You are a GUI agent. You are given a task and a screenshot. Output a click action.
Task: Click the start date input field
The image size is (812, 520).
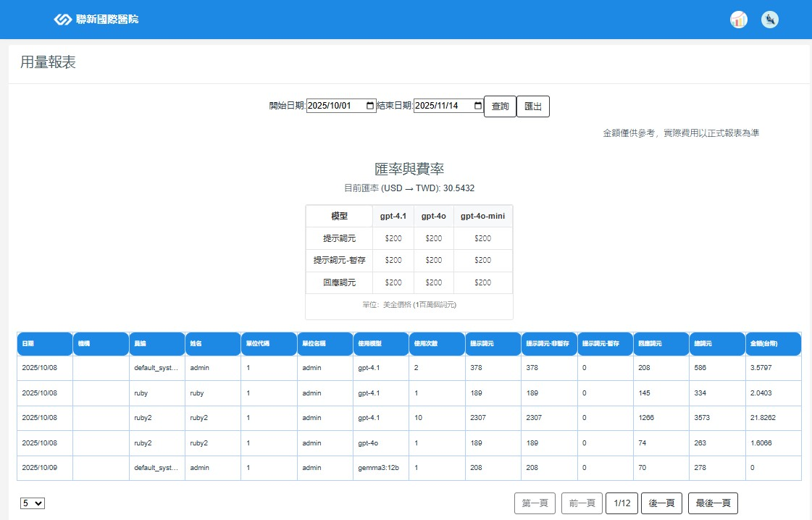click(335, 106)
